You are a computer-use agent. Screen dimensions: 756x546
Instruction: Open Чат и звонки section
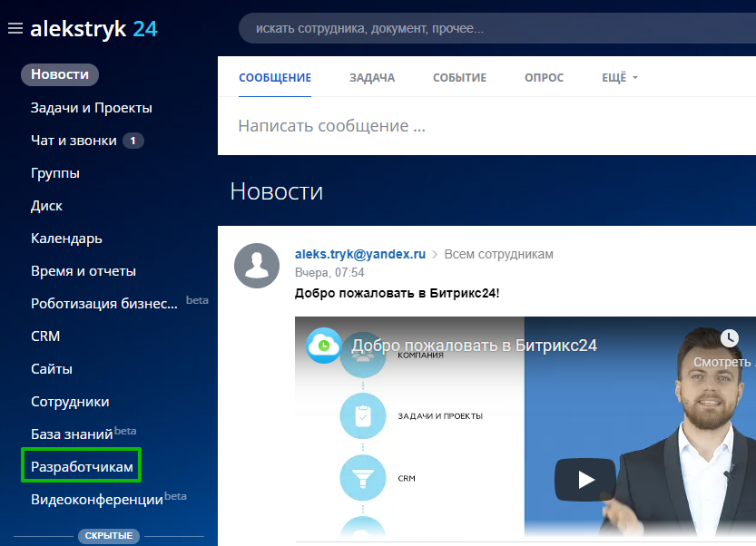(x=74, y=141)
